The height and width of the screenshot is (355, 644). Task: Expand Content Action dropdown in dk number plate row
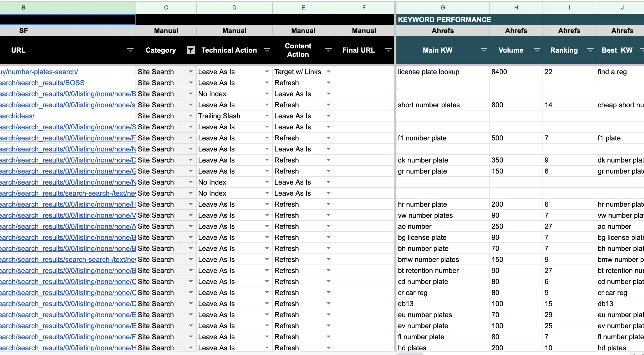(328, 160)
